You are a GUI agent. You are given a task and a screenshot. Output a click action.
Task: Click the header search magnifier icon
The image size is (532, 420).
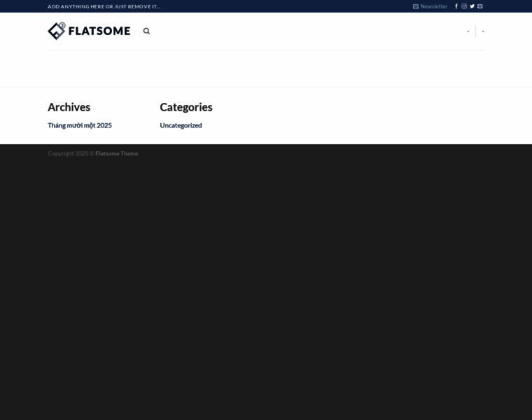click(x=146, y=31)
